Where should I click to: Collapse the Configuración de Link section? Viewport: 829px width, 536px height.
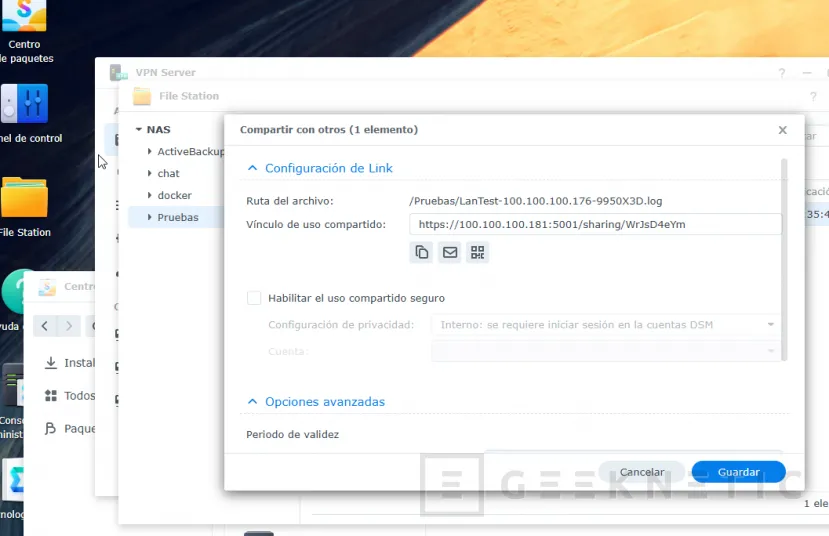[x=253, y=169]
